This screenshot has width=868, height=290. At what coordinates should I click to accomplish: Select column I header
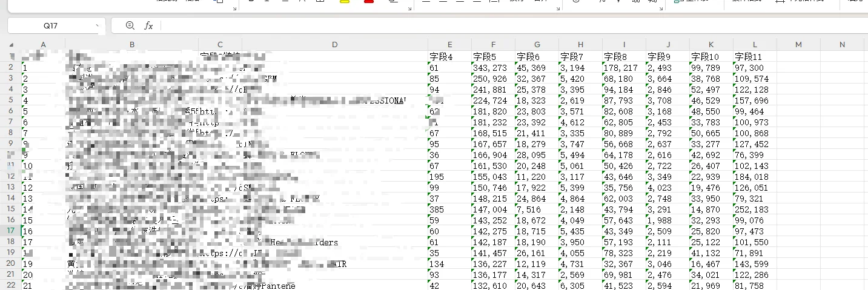pos(624,45)
